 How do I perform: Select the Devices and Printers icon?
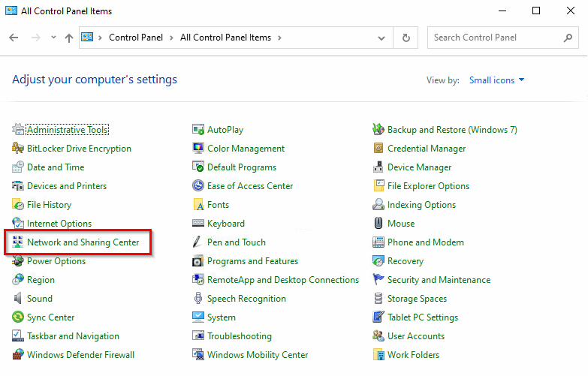pos(17,186)
